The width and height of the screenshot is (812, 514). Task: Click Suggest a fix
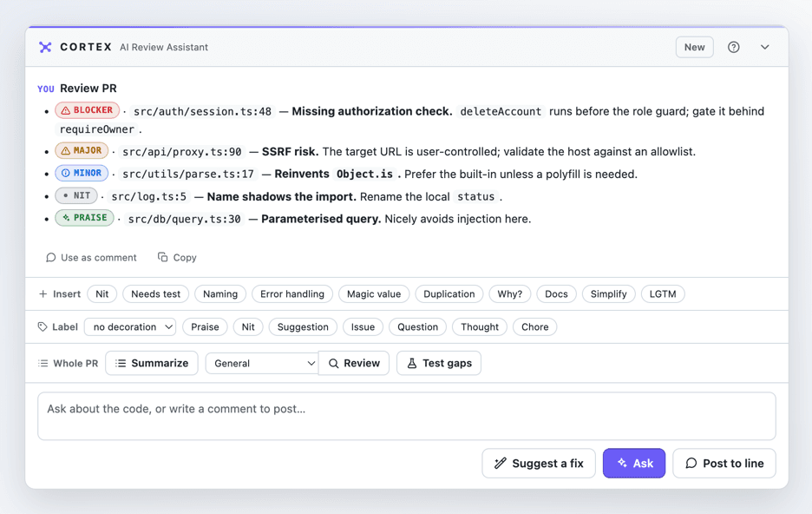539,464
